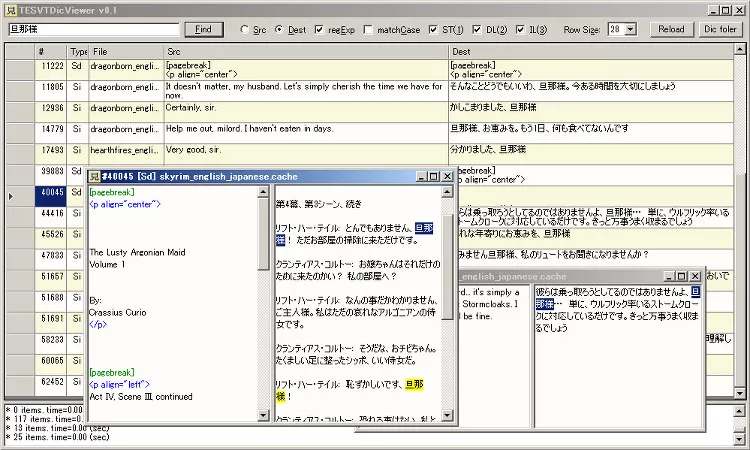Viewport: 750px width, 450px height.
Task: Select the Dest radio button
Action: [x=279, y=30]
